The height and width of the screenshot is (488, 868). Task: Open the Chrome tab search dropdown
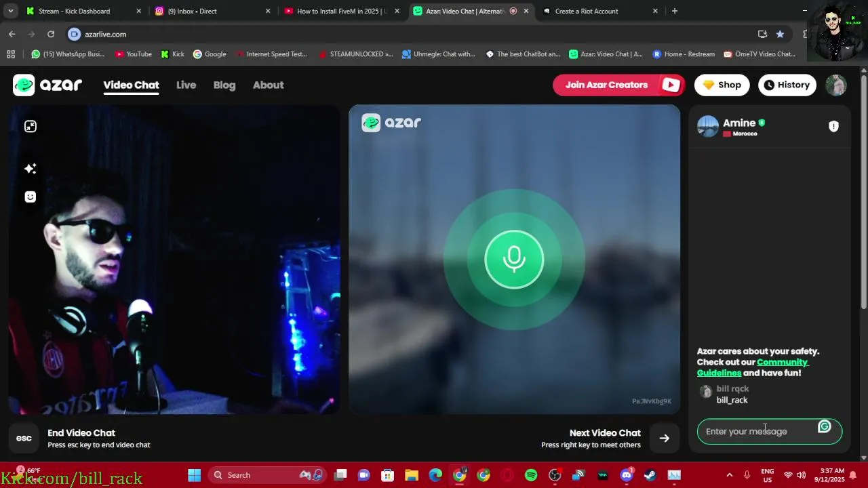pos(10,11)
